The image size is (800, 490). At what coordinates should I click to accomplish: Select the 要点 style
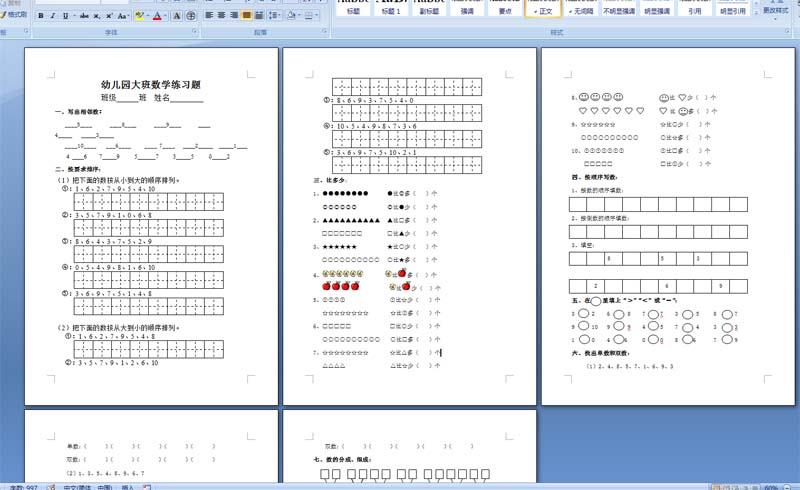pyautogui.click(x=505, y=8)
